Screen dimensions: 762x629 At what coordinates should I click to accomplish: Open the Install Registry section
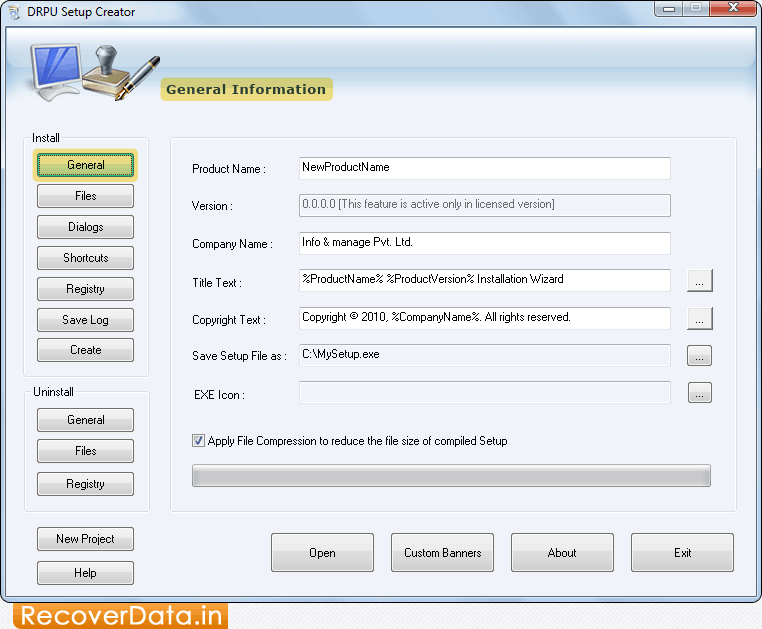click(86, 289)
